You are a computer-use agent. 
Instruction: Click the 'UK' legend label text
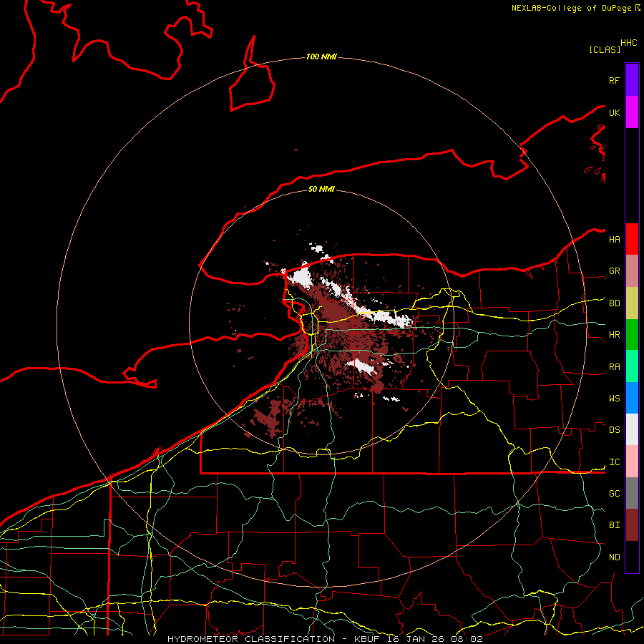pyautogui.click(x=614, y=112)
